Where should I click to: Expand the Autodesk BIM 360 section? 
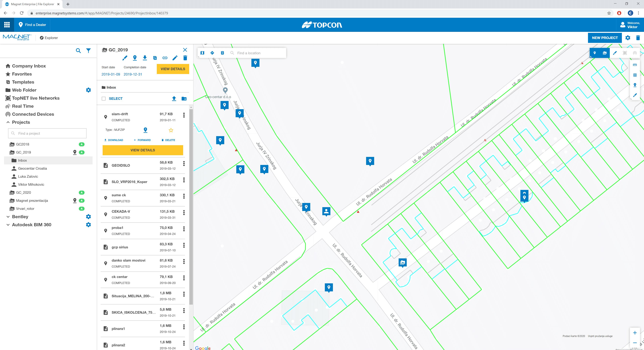pos(8,225)
